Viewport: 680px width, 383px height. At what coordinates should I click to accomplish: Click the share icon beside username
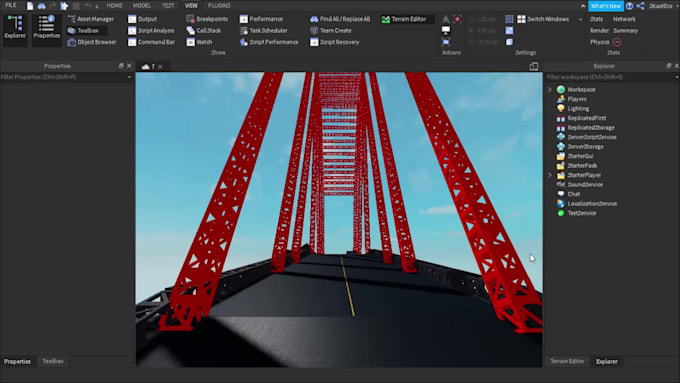point(641,6)
